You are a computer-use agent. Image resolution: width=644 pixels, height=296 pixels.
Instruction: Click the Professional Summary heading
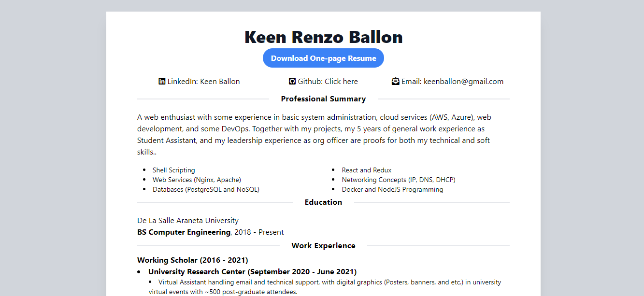click(323, 99)
